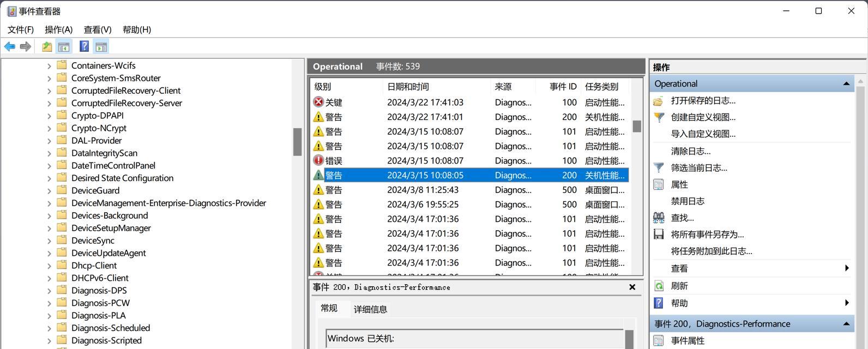Click the console tree vertical scrollbar thumb

click(x=297, y=142)
